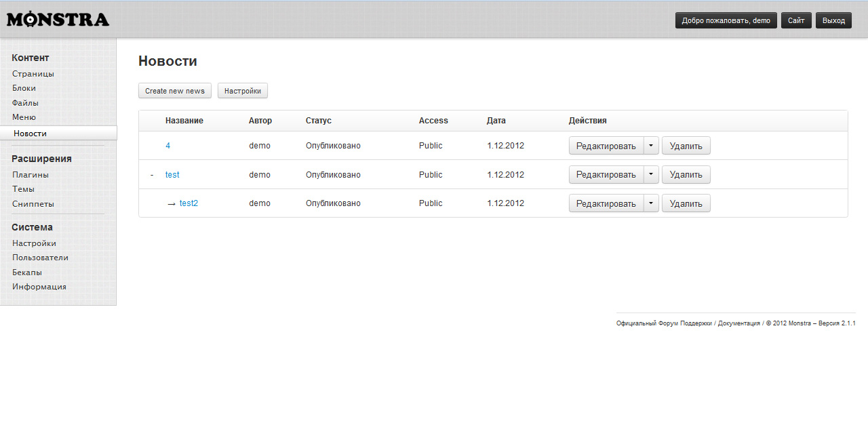Open Пользователи in the Система section
The width and height of the screenshot is (868, 442).
pyautogui.click(x=39, y=257)
